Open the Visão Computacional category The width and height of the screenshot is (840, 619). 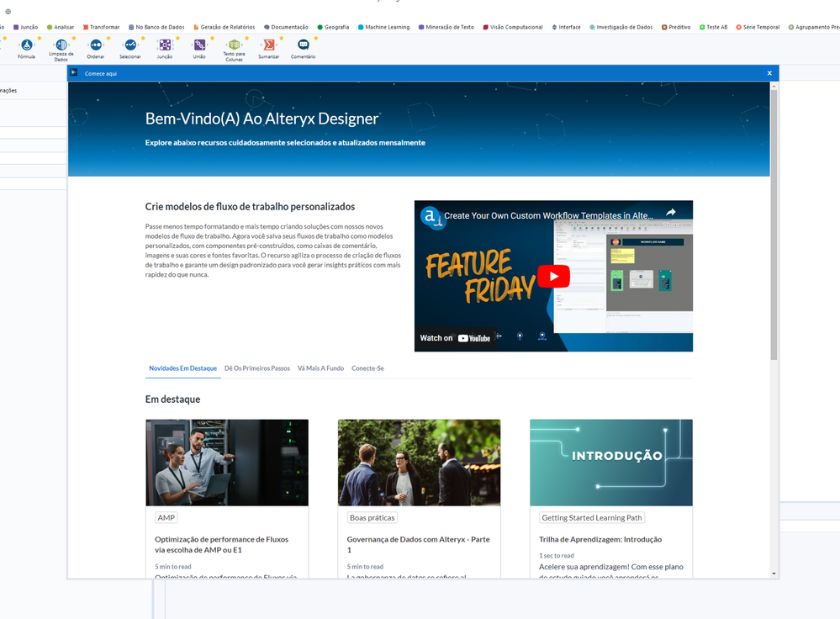(x=513, y=27)
